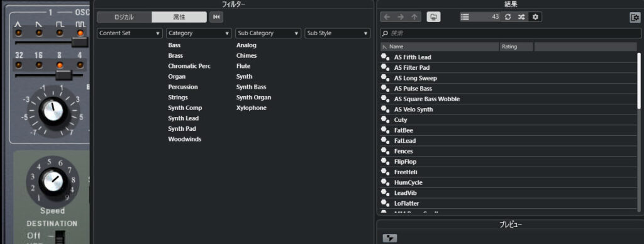Click the results list scrollbar

click(639, 80)
